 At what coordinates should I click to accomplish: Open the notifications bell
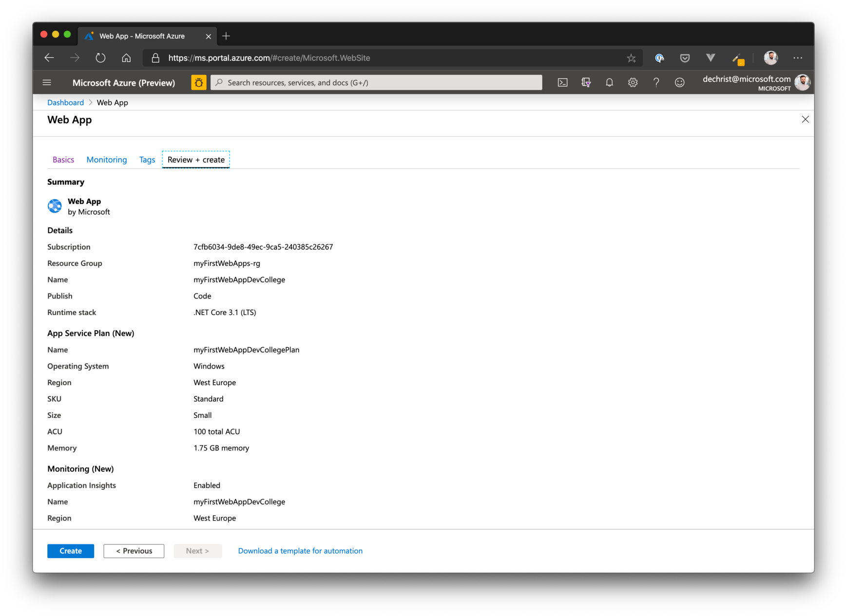609,83
